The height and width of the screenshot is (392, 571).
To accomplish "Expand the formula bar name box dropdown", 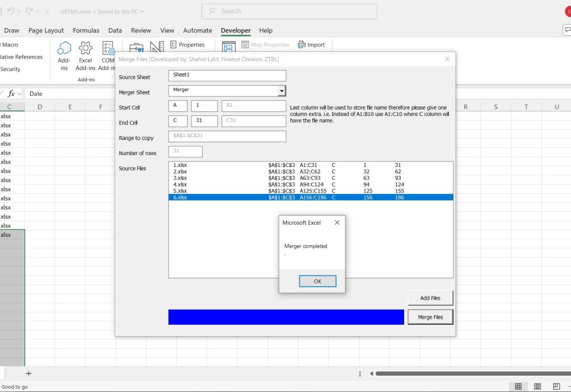I will tap(20, 94).
